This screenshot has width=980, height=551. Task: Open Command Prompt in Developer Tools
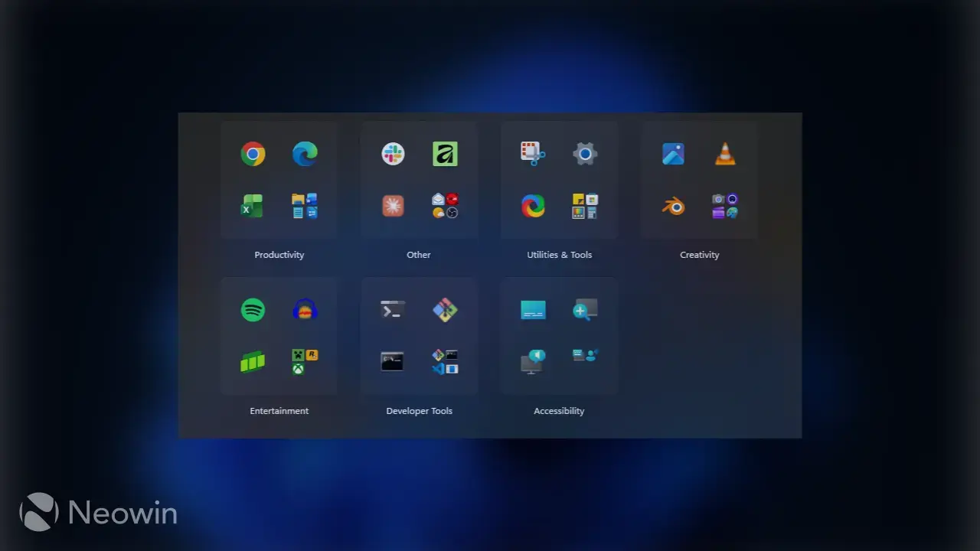pyautogui.click(x=393, y=362)
